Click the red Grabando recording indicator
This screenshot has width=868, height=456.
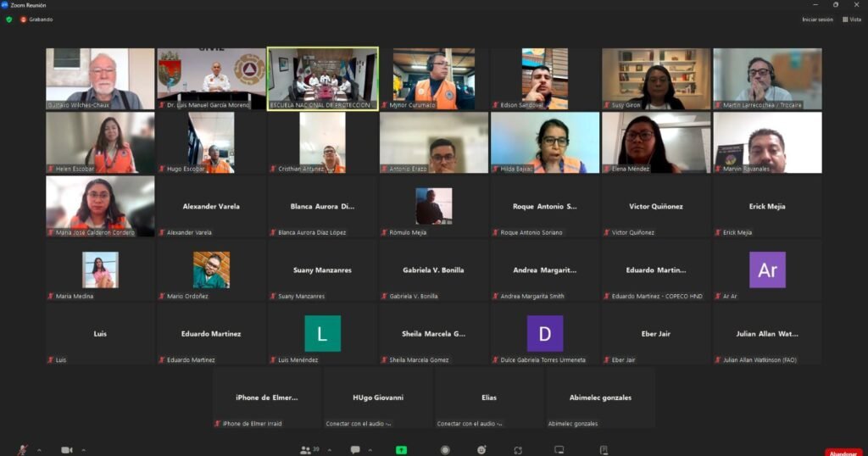coord(36,19)
